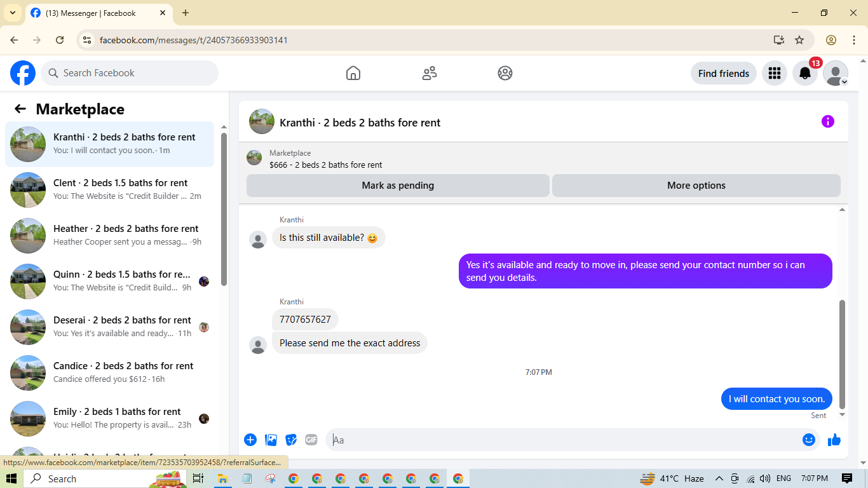Open notifications bell with 13 badge
This screenshot has height=488, width=868.
pos(805,73)
